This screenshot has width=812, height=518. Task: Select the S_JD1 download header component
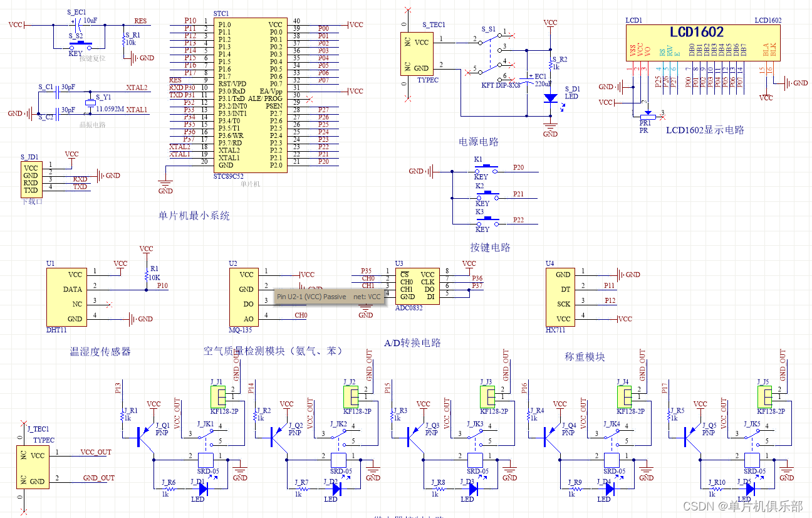click(31, 179)
